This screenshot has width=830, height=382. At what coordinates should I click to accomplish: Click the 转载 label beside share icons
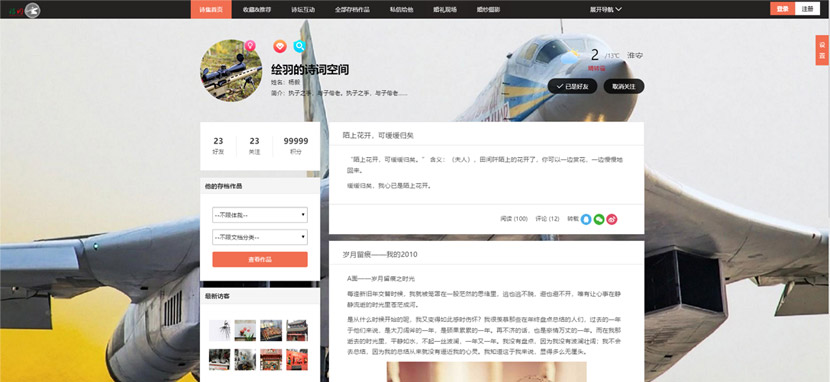[x=573, y=219]
